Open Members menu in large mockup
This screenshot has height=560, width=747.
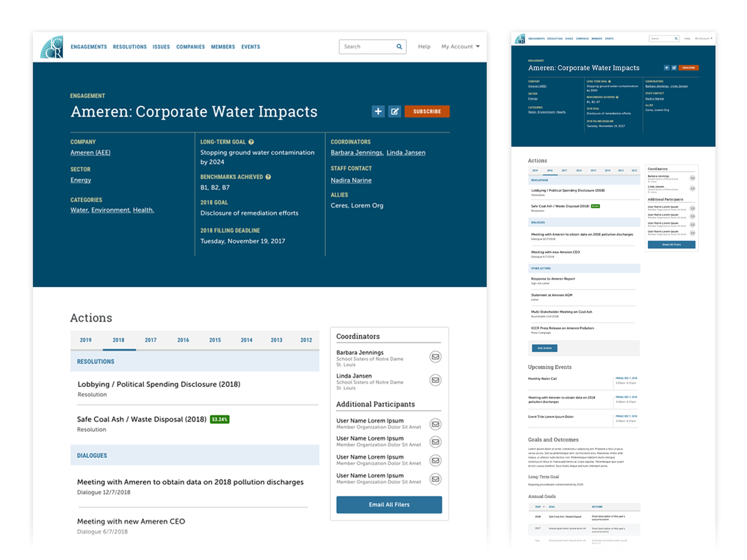pos(223,47)
